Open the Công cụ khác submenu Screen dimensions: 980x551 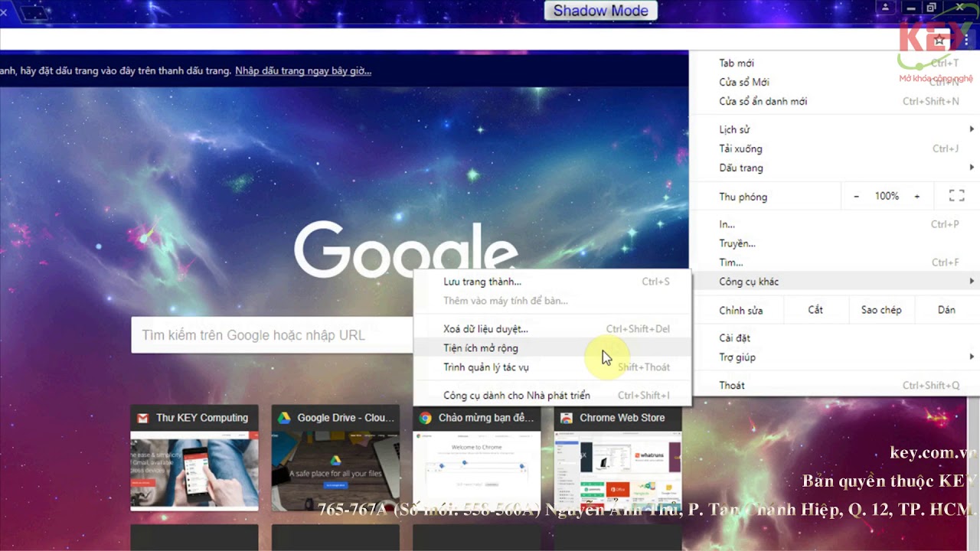tap(835, 282)
